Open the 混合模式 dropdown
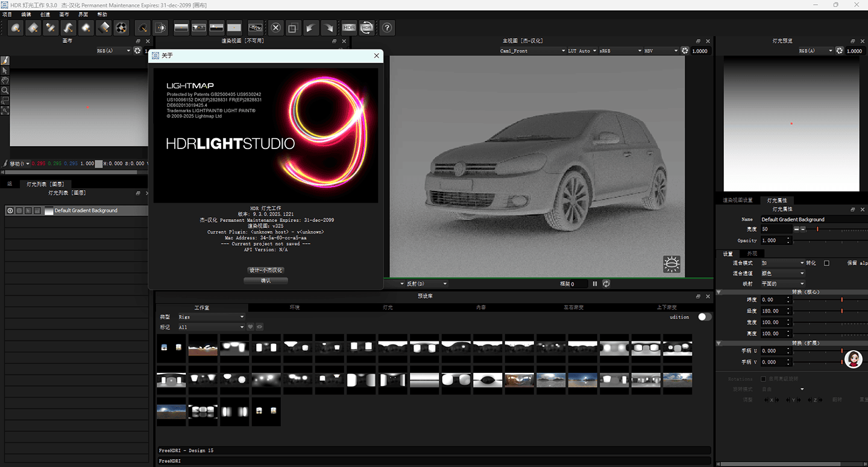Image resolution: width=868 pixels, height=467 pixels. 782,263
